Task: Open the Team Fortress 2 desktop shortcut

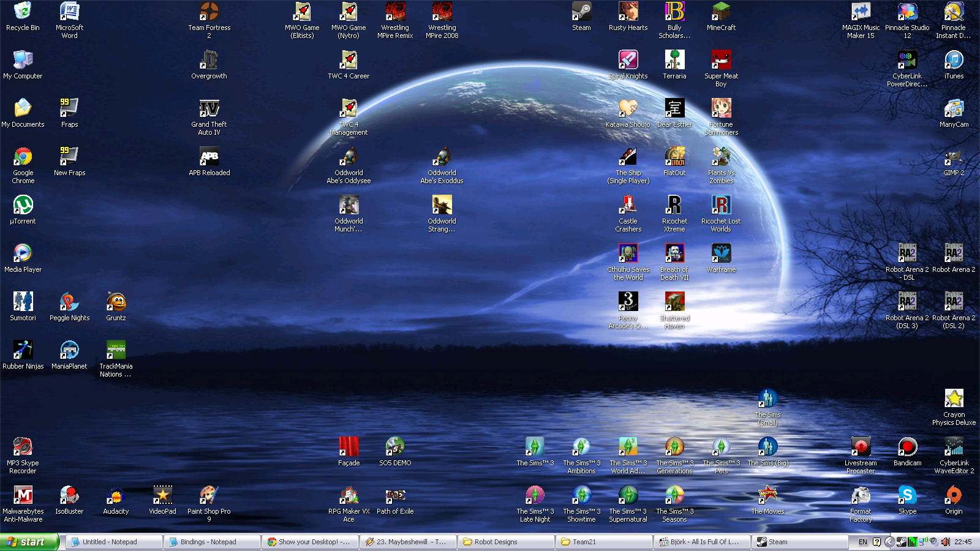Action: pos(209,12)
